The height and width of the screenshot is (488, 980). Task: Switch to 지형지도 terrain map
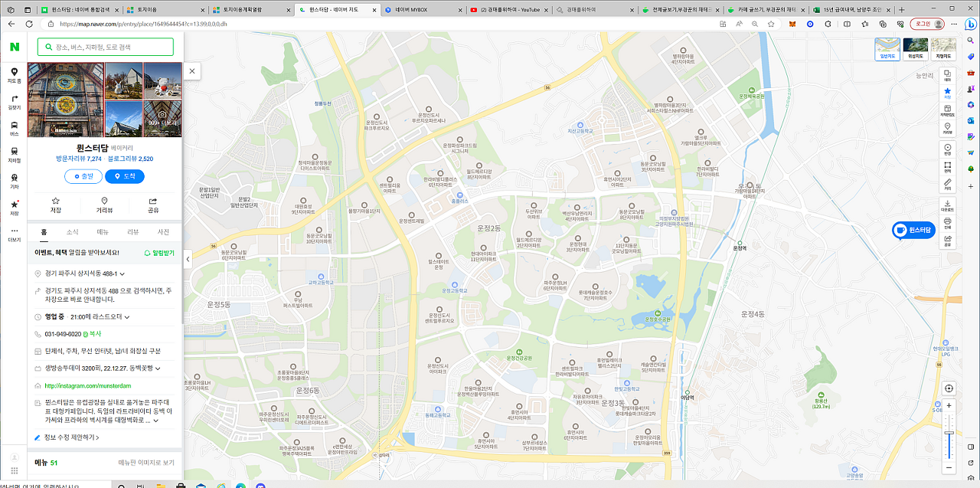pyautogui.click(x=943, y=49)
